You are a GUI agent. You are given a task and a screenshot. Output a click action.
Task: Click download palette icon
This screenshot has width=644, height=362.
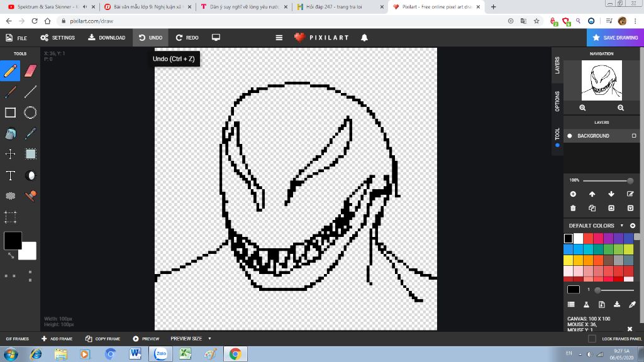point(617,305)
